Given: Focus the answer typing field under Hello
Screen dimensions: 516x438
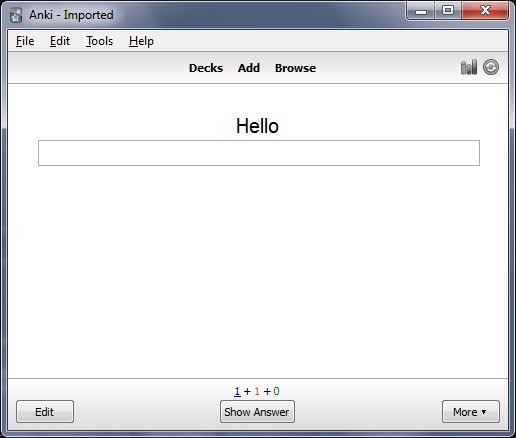Looking at the screenshot, I should [259, 153].
